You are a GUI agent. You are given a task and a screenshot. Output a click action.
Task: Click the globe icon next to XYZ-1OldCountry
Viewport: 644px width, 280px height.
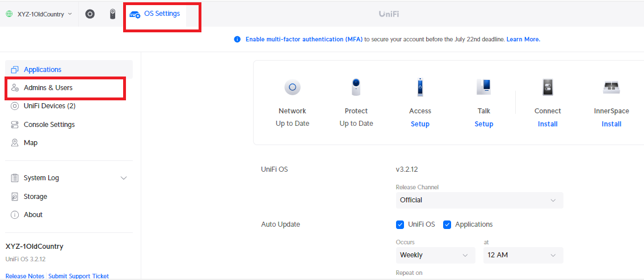[x=10, y=14]
